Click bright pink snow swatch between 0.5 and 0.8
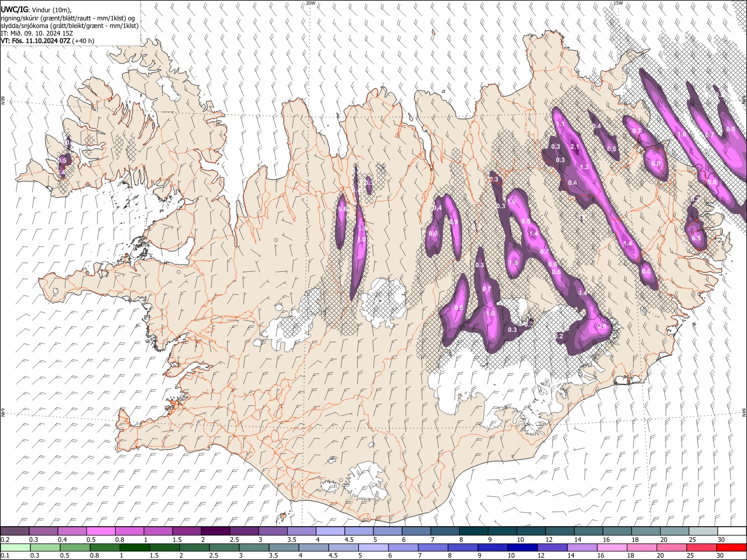This screenshot has height=560, width=747. coord(101,531)
